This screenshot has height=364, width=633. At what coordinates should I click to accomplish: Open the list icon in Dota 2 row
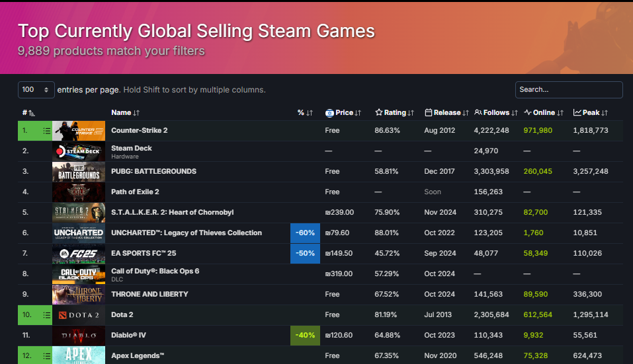click(x=46, y=315)
